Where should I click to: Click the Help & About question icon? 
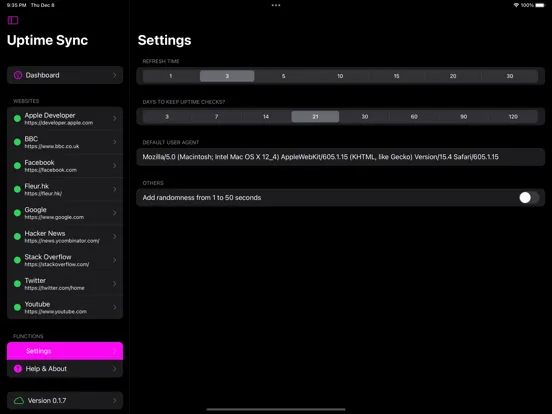tap(18, 369)
